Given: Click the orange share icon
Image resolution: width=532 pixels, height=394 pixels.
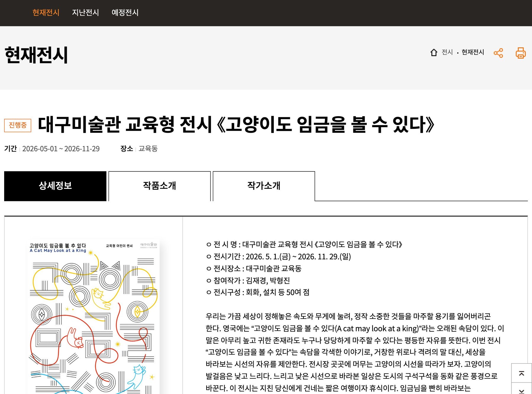Looking at the screenshot, I should click(498, 53).
